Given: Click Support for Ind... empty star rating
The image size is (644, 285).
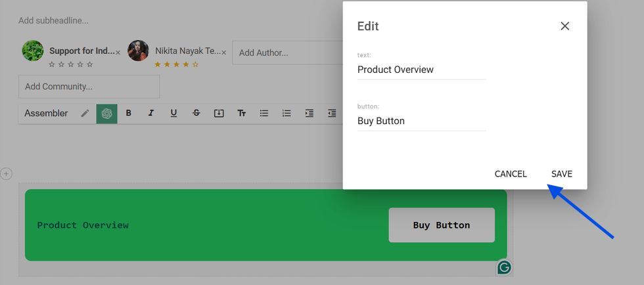Looking at the screenshot, I should pos(71,64).
